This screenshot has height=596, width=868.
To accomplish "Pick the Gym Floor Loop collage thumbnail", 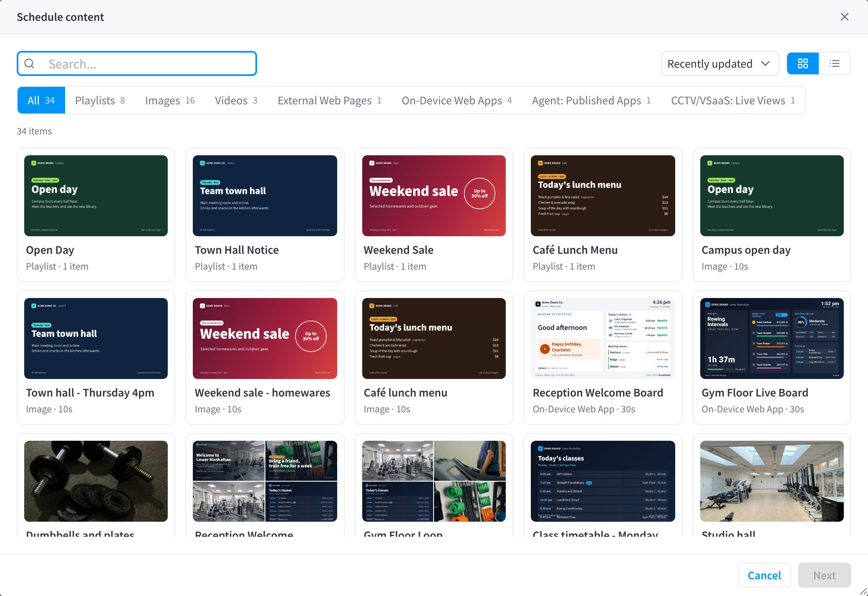I will click(434, 481).
